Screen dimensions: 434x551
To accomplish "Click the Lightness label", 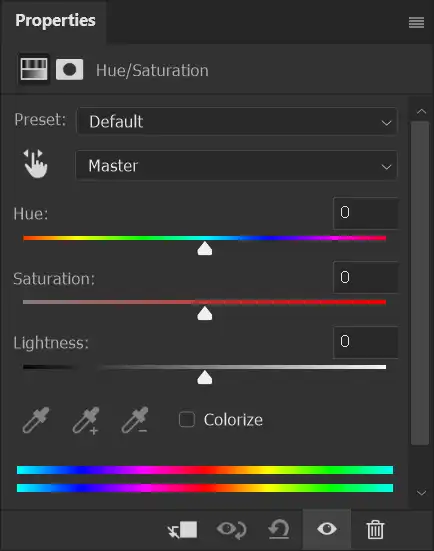I will (x=51, y=343).
